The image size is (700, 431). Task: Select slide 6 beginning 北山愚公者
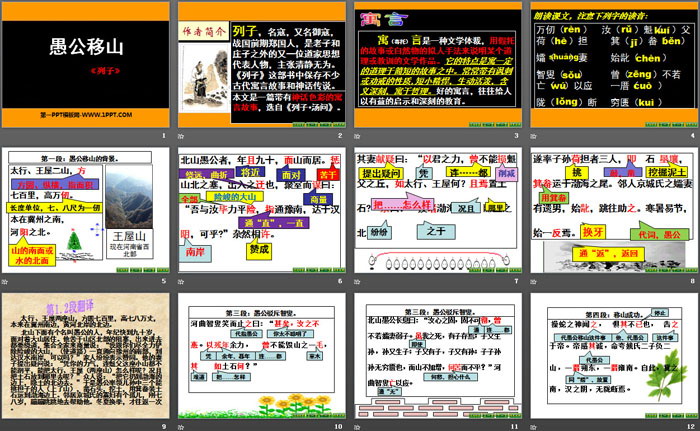pos(262,210)
